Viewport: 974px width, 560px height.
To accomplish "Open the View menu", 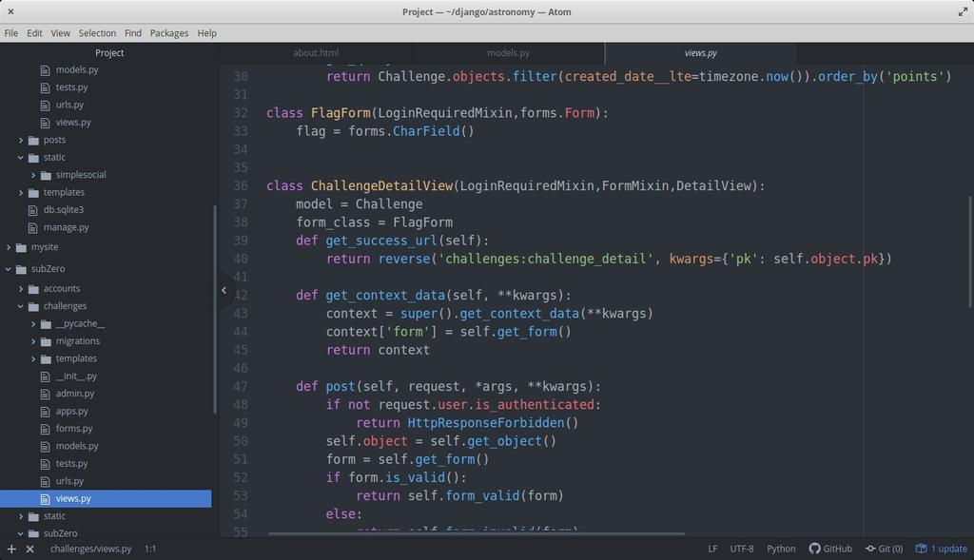I will click(60, 33).
